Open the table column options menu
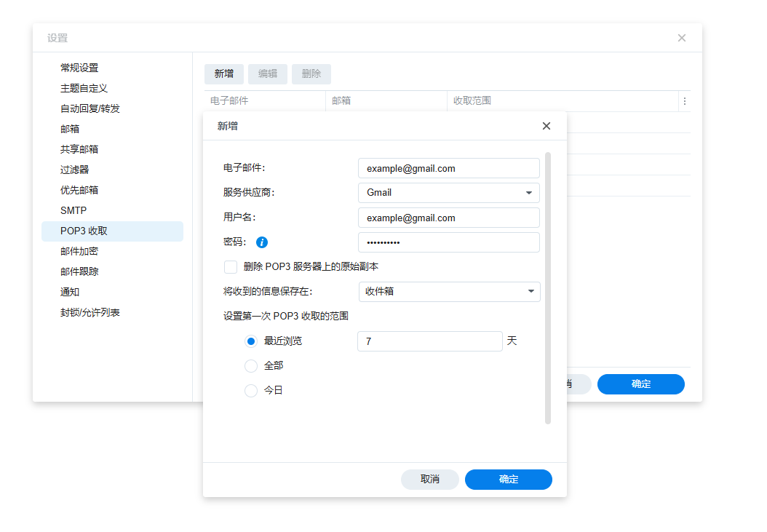The image size is (767, 532). tap(684, 101)
